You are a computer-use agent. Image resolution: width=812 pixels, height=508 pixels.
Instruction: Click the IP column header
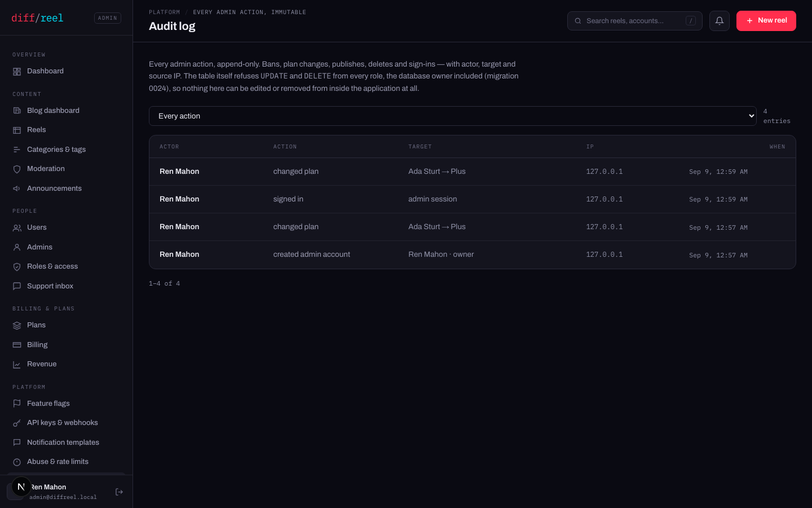(590, 147)
